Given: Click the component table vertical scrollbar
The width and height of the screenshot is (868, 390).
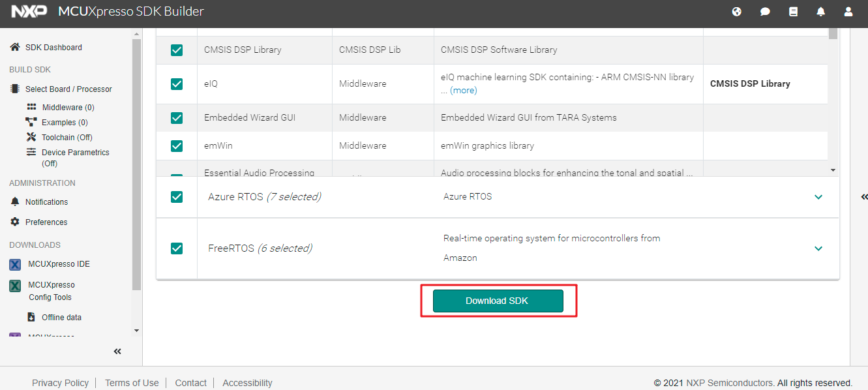Looking at the screenshot, I should [x=833, y=98].
